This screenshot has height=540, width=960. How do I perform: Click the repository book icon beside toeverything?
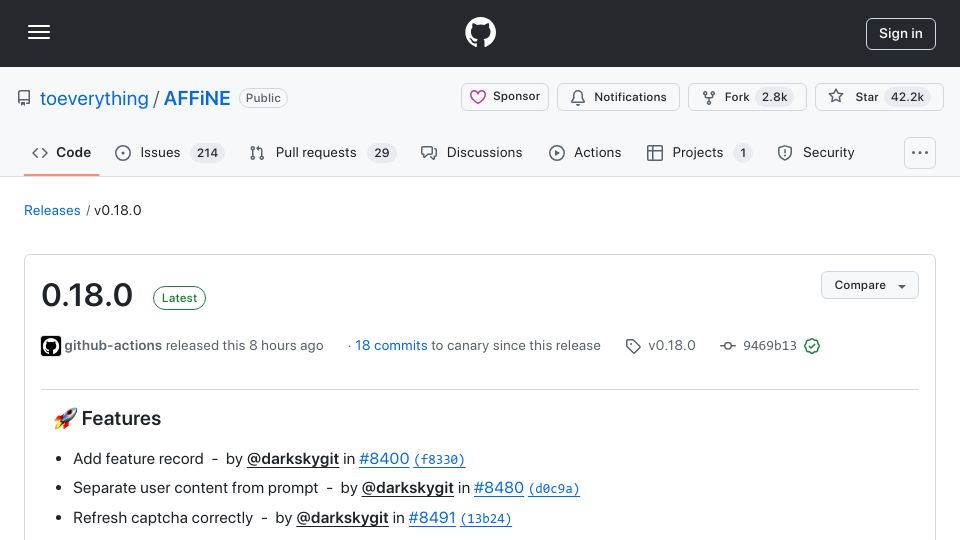[24, 98]
